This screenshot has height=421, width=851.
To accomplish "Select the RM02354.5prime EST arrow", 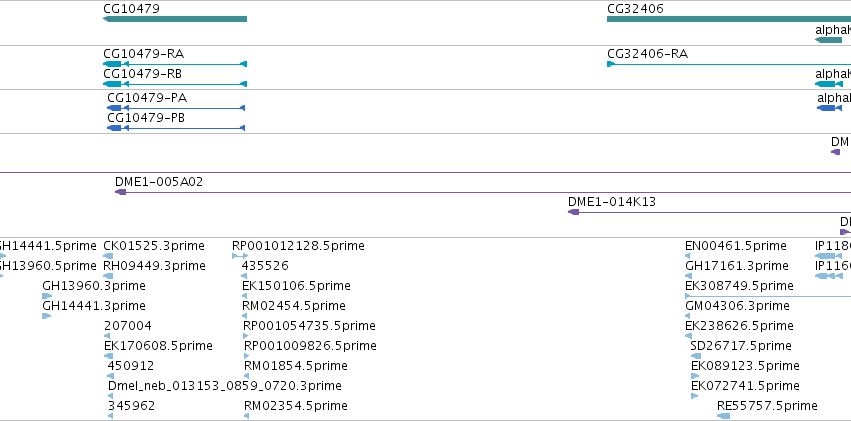I will click(x=246, y=416).
